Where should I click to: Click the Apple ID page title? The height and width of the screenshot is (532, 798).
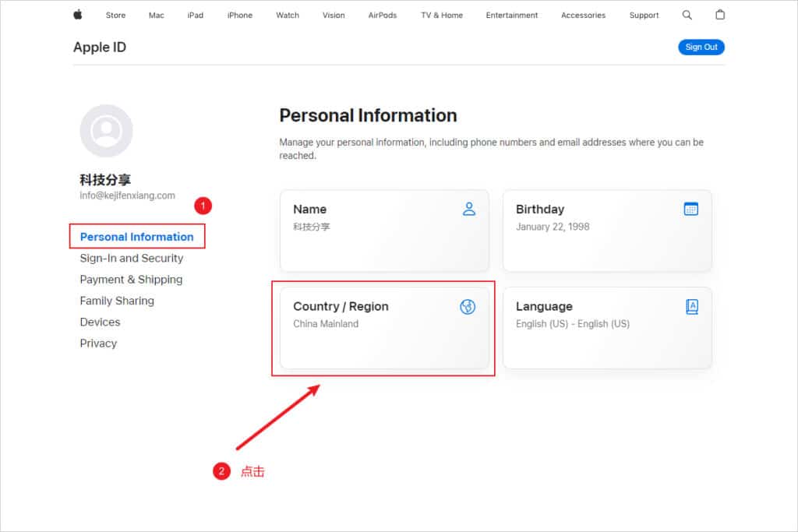(99, 48)
